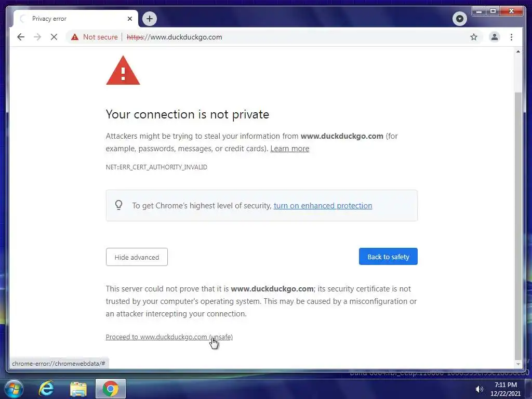This screenshot has height=399, width=532.
Task: Click the red warning triangle on page
Action: click(123, 71)
